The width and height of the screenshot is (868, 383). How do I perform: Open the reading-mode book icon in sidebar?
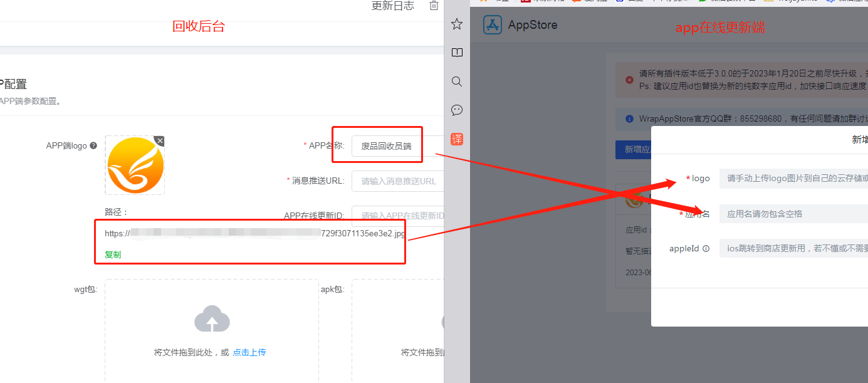click(457, 53)
